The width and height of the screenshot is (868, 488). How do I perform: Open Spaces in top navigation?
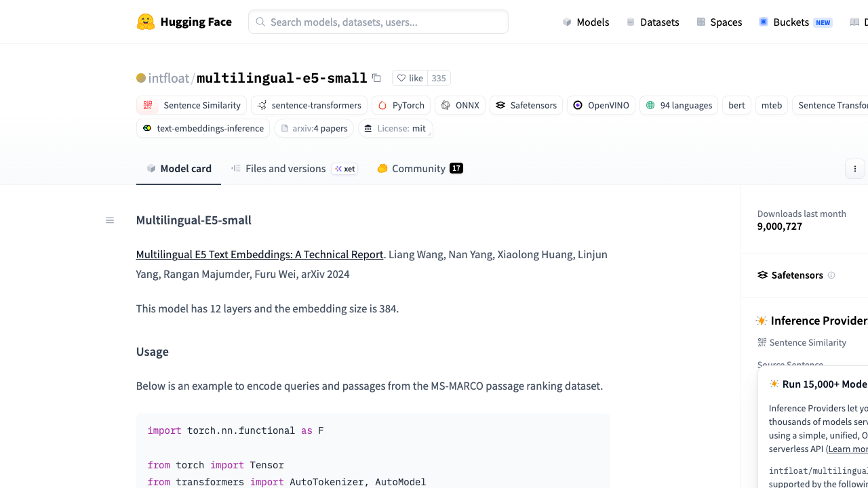pos(719,22)
